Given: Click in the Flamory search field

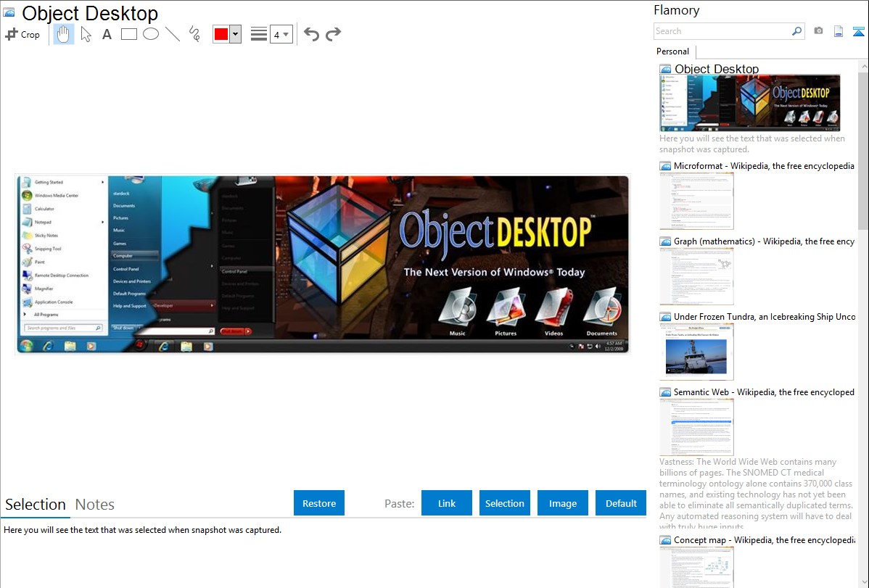Looking at the screenshot, I should (722, 31).
